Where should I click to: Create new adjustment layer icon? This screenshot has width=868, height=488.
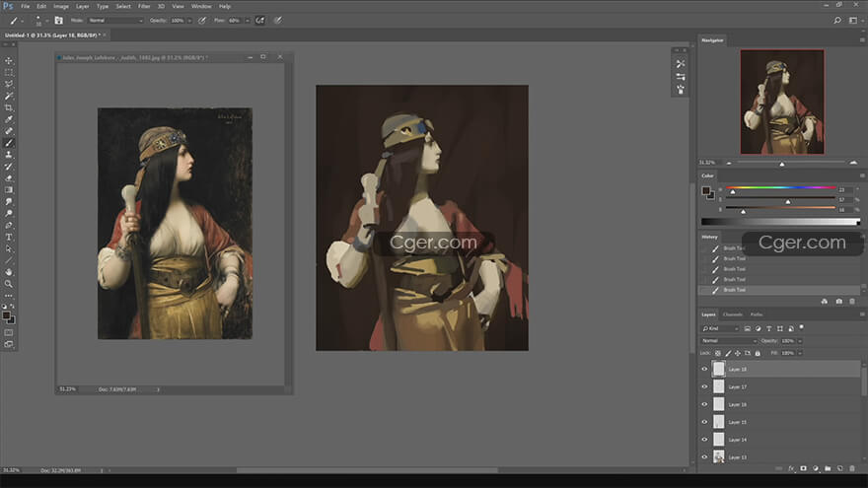[816, 468]
